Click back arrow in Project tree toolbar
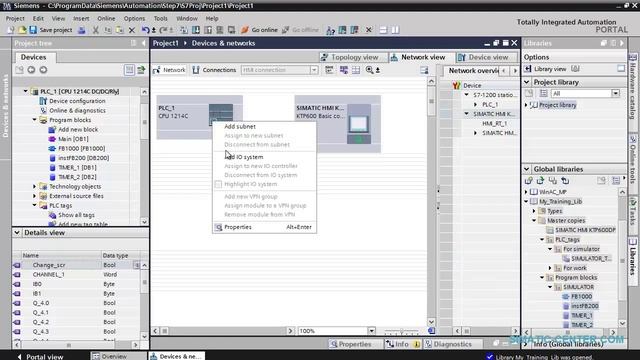 [x=31, y=70]
